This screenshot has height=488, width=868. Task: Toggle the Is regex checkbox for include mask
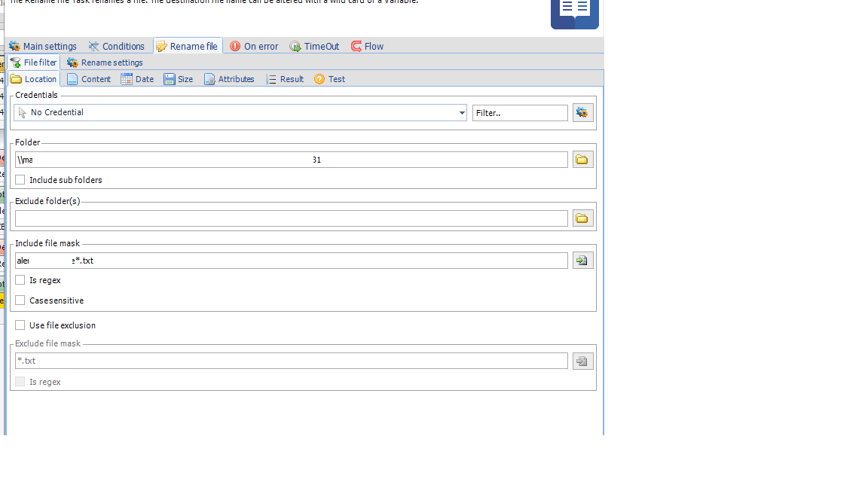(20, 280)
